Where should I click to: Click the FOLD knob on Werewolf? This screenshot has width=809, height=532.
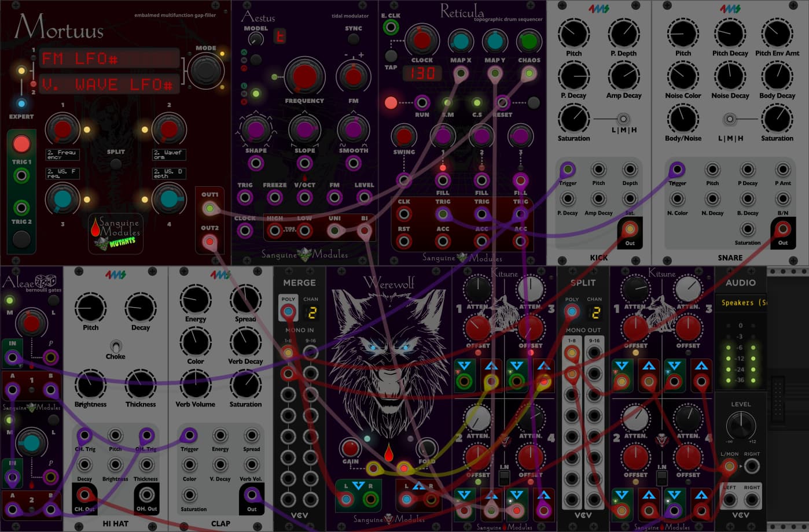[x=426, y=448]
